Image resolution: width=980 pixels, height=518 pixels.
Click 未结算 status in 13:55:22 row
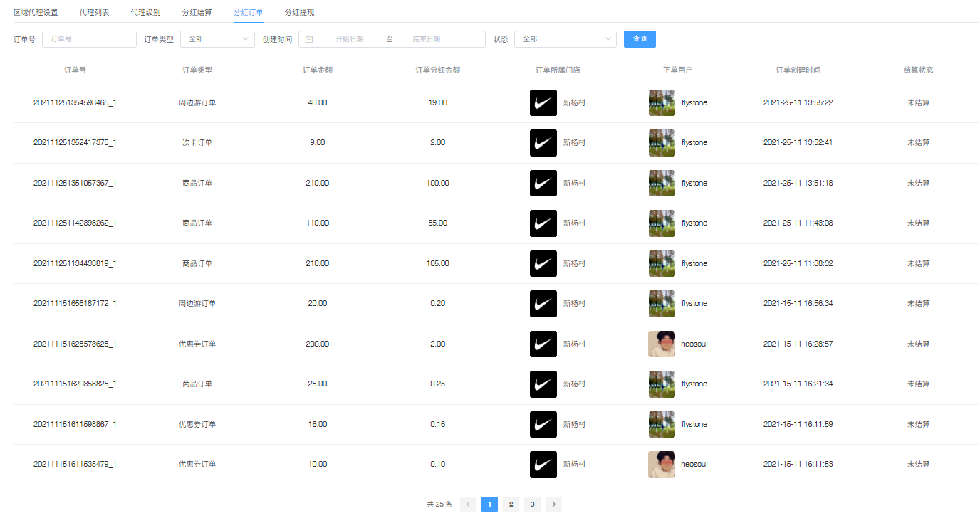918,102
